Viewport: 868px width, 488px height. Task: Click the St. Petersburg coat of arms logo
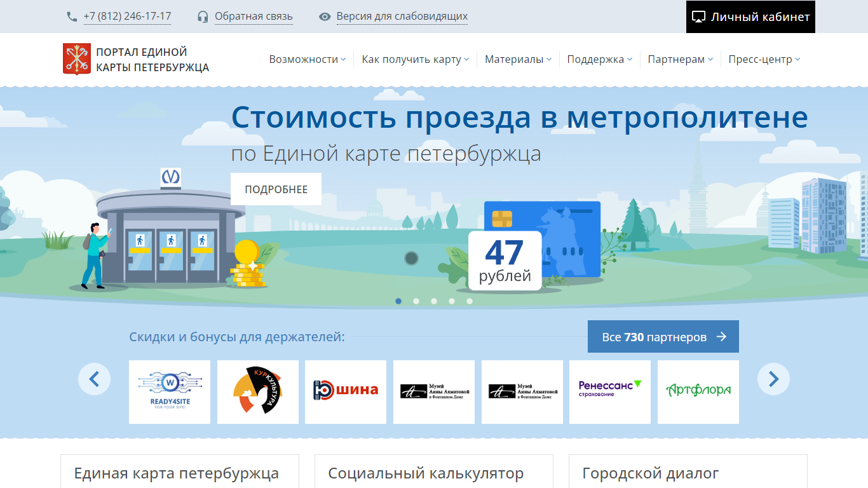click(x=76, y=59)
